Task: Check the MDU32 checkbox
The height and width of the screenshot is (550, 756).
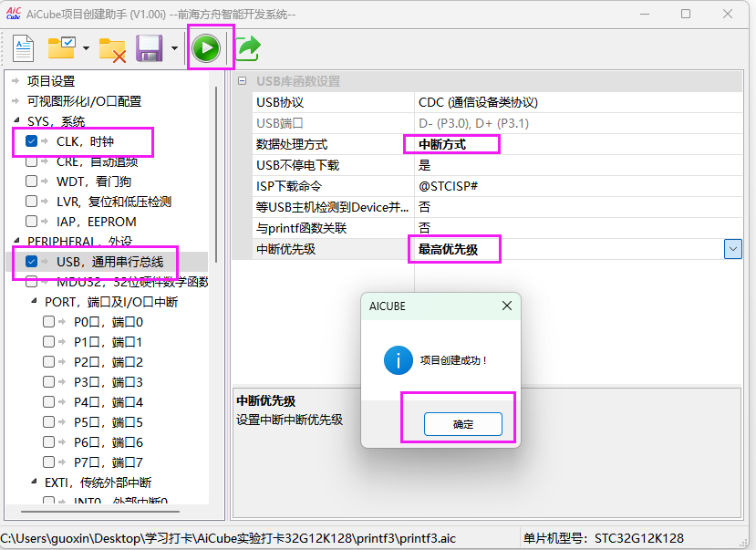Action: click(x=31, y=281)
